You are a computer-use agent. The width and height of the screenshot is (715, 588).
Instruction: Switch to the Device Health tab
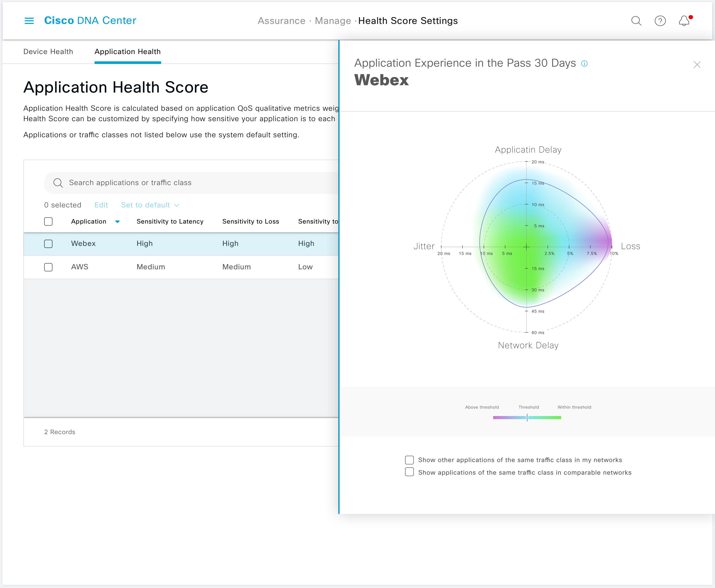coord(48,51)
